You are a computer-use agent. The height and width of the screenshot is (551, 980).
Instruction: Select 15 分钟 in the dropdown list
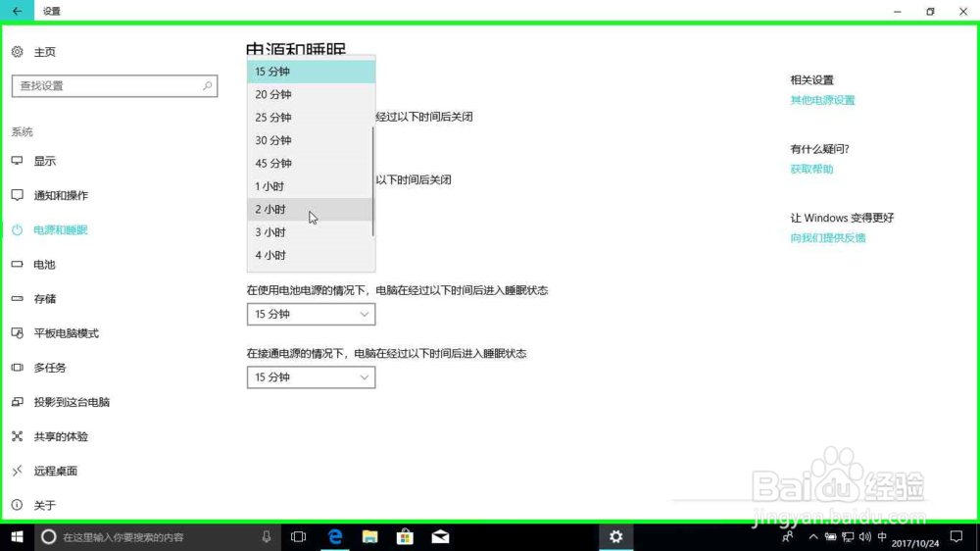(x=312, y=72)
